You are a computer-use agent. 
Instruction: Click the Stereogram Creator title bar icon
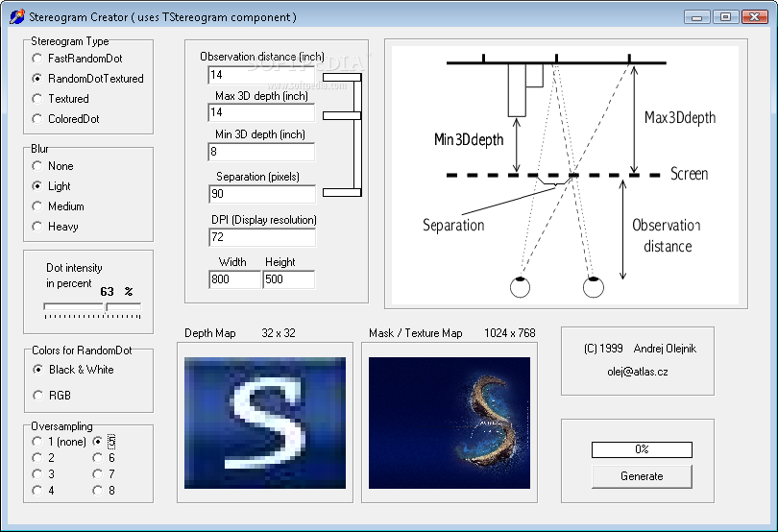tap(17, 17)
